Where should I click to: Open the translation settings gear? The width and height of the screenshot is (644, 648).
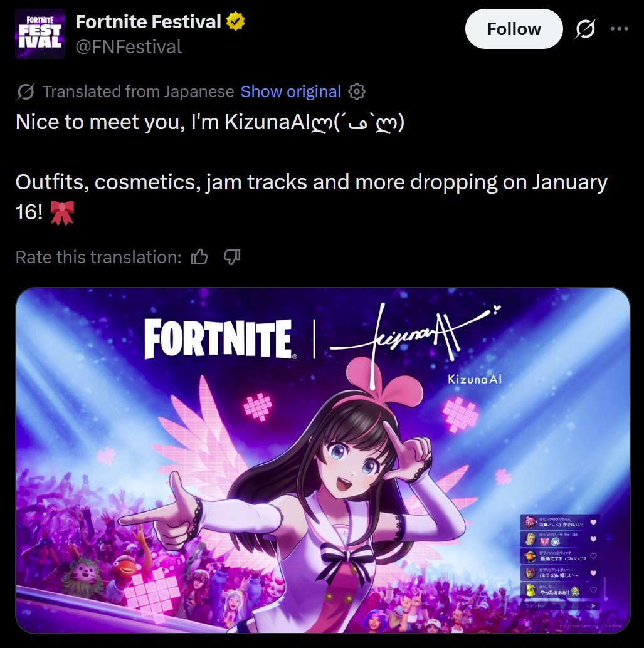(x=357, y=92)
